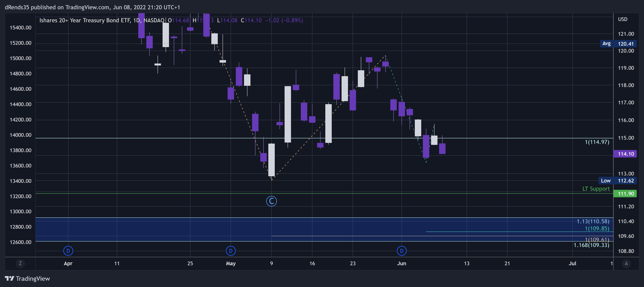Click the date label 25 on time axis
Screen dimensions: 644x287
(190, 263)
